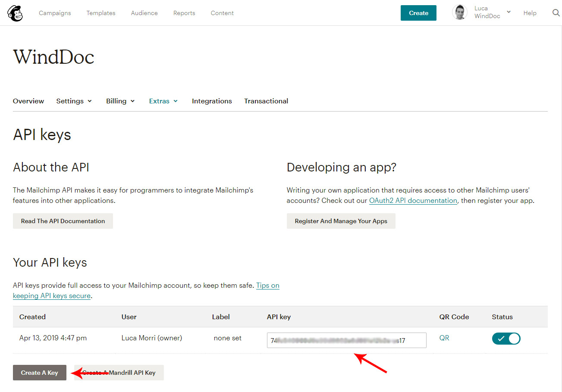562x392 pixels.
Task: Click the 'Luca WindDoc' account name
Action: pyautogui.click(x=487, y=12)
